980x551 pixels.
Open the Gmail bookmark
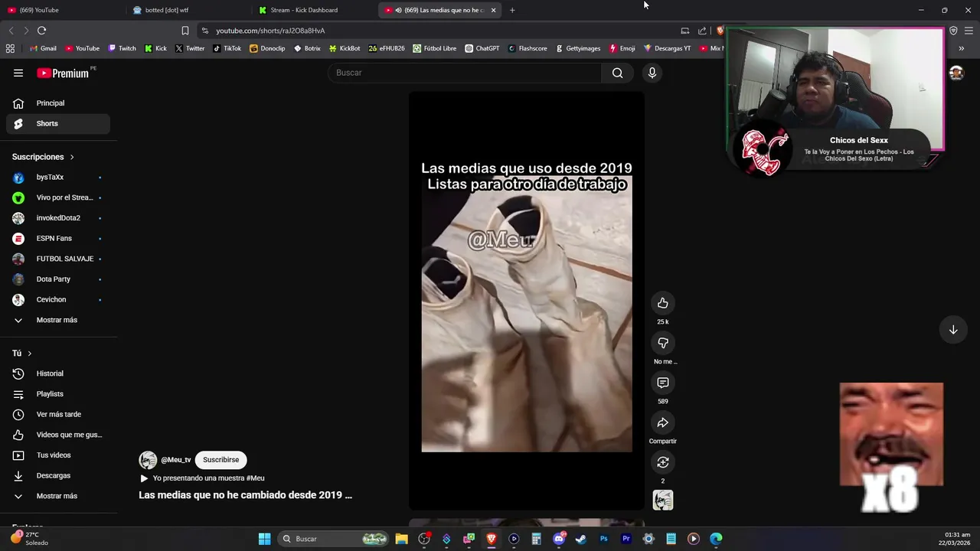click(43, 48)
